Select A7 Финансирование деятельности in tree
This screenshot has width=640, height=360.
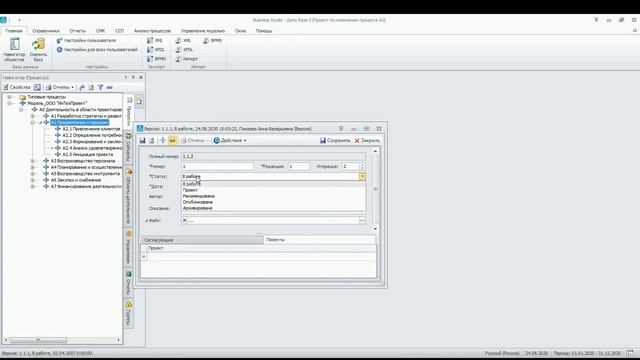coord(86,186)
